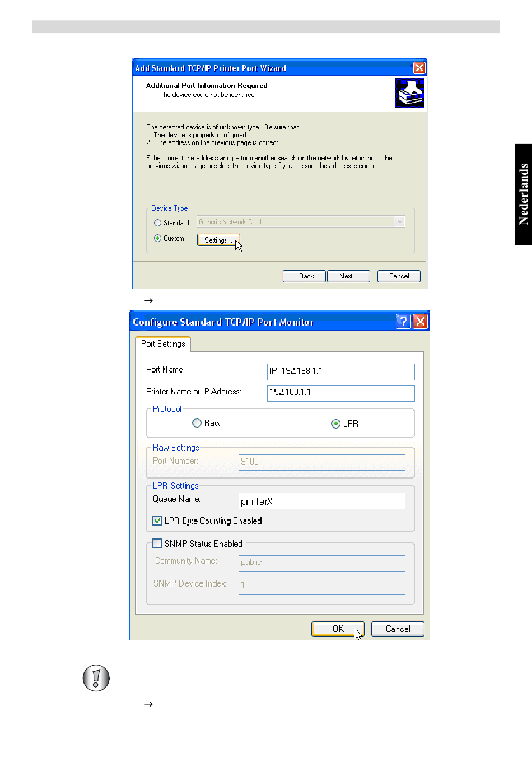Click the Settings... button
Image resolution: width=532 pixels, height=757 pixels.
coord(218,240)
